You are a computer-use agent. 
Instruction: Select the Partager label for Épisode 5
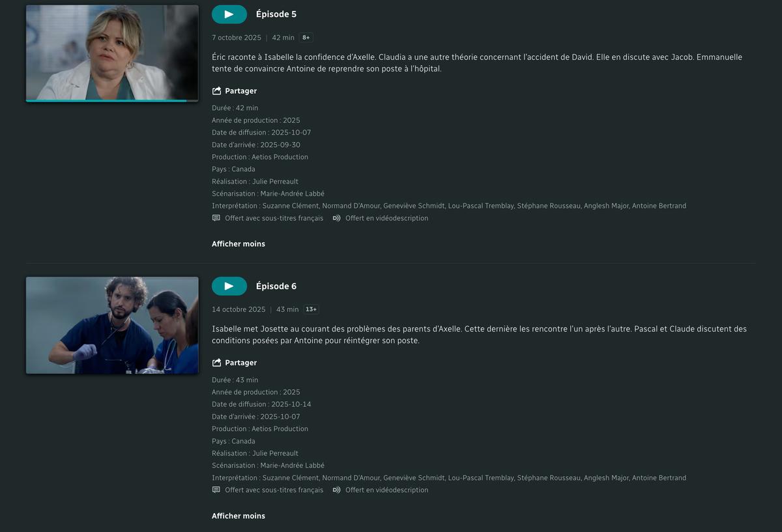pyautogui.click(x=241, y=91)
